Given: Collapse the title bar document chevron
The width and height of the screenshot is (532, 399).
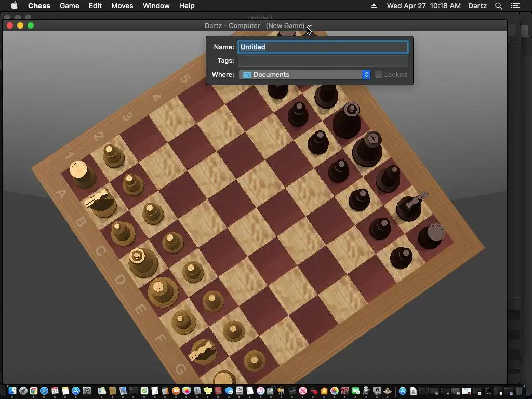Looking at the screenshot, I should click(x=309, y=26).
